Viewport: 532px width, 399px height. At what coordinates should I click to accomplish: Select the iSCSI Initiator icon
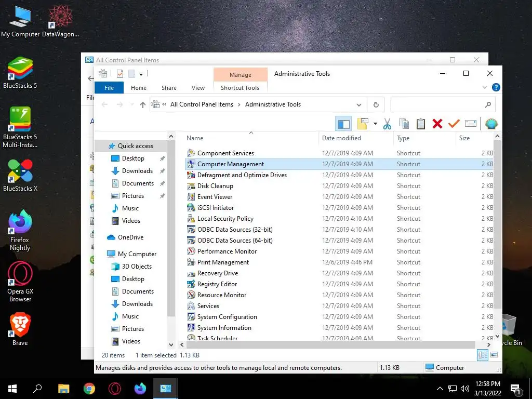click(191, 208)
